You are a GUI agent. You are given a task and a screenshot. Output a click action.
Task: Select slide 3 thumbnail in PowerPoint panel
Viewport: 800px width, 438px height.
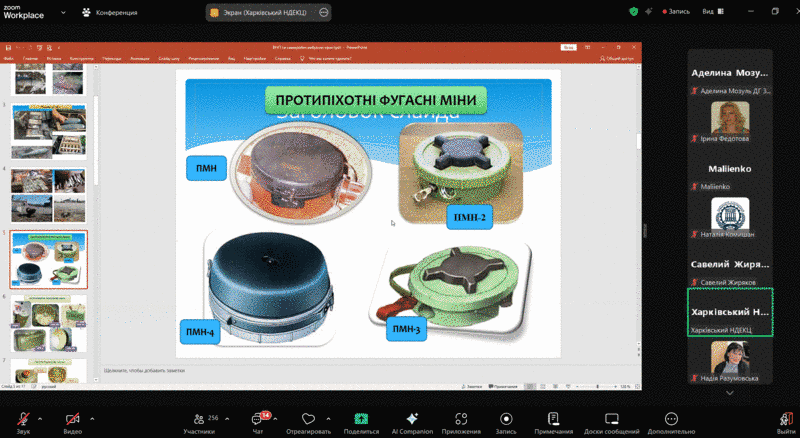(49, 132)
